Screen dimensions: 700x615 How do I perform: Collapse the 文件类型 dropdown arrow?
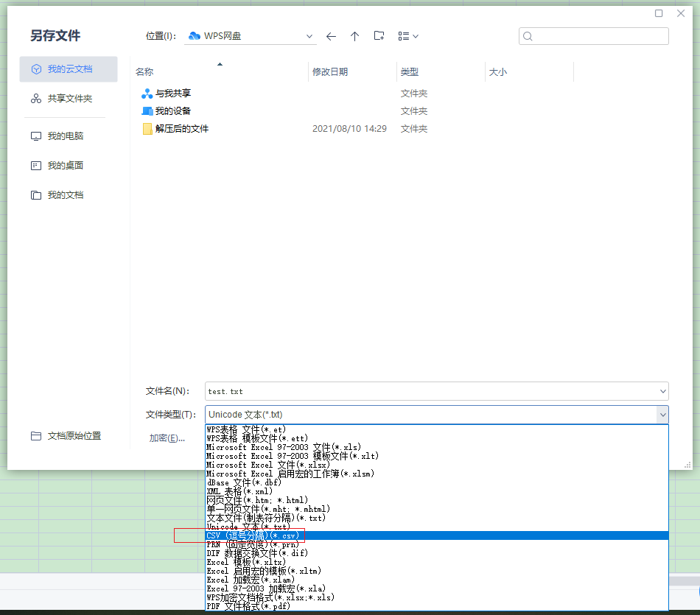pyautogui.click(x=662, y=415)
